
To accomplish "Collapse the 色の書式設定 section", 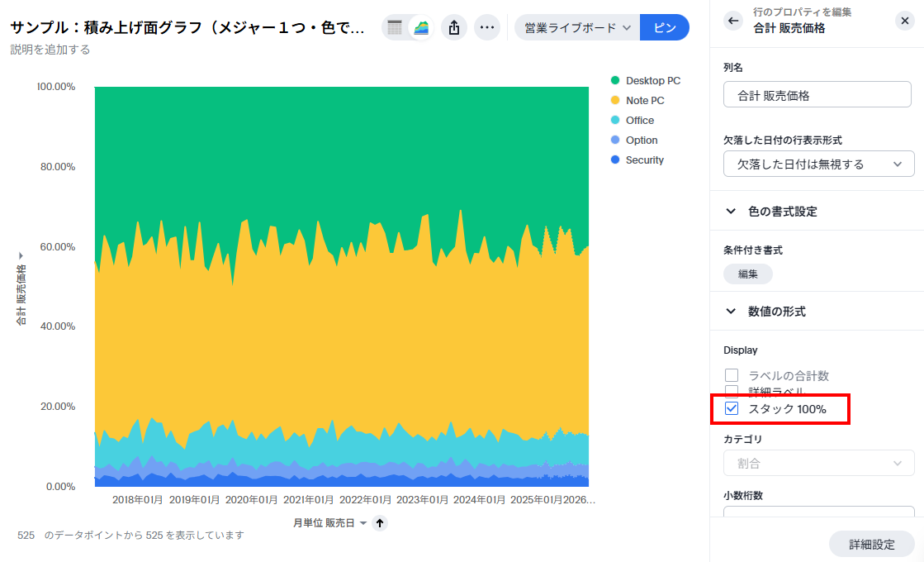I will [x=731, y=212].
